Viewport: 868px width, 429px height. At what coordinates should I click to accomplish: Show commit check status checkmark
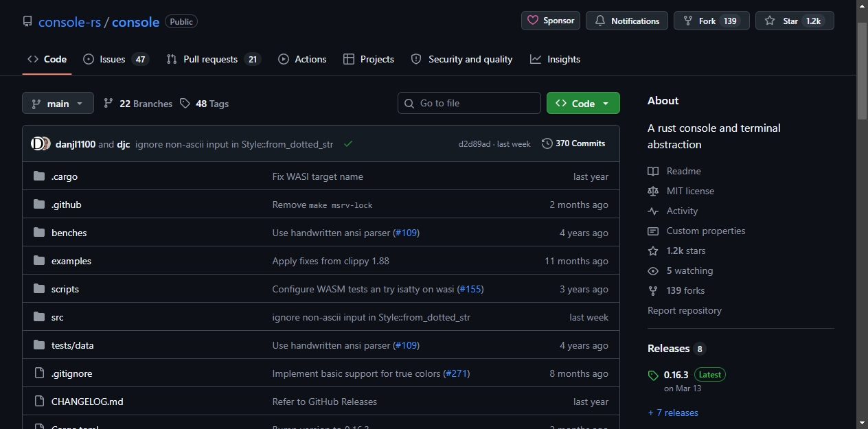coord(348,144)
